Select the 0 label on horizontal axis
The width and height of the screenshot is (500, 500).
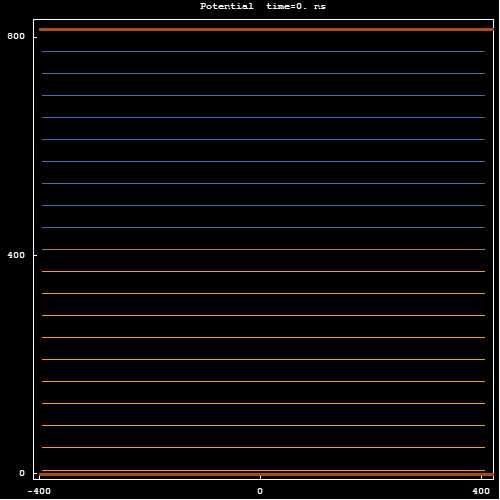click(260, 491)
